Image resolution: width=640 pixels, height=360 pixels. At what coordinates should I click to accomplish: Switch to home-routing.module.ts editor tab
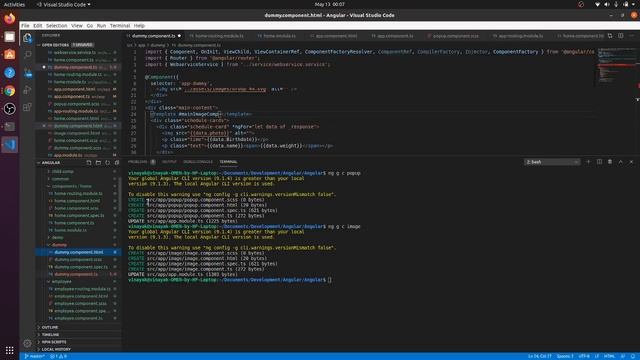coord(219,36)
